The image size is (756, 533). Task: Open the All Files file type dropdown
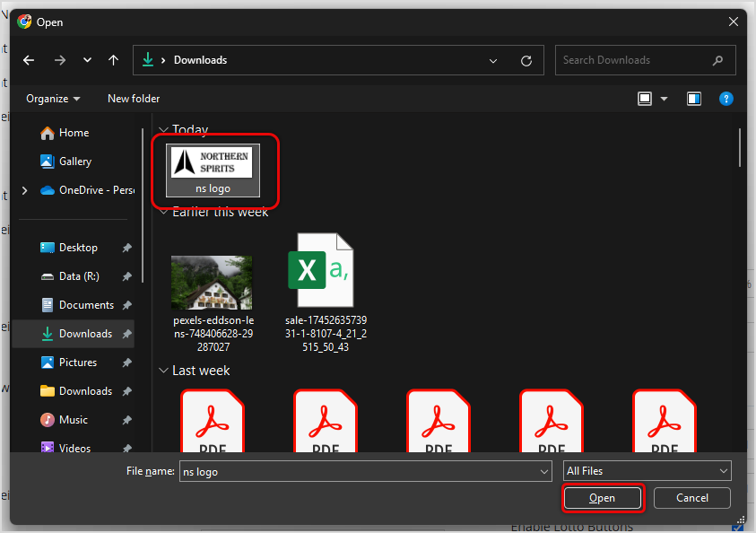(646, 470)
